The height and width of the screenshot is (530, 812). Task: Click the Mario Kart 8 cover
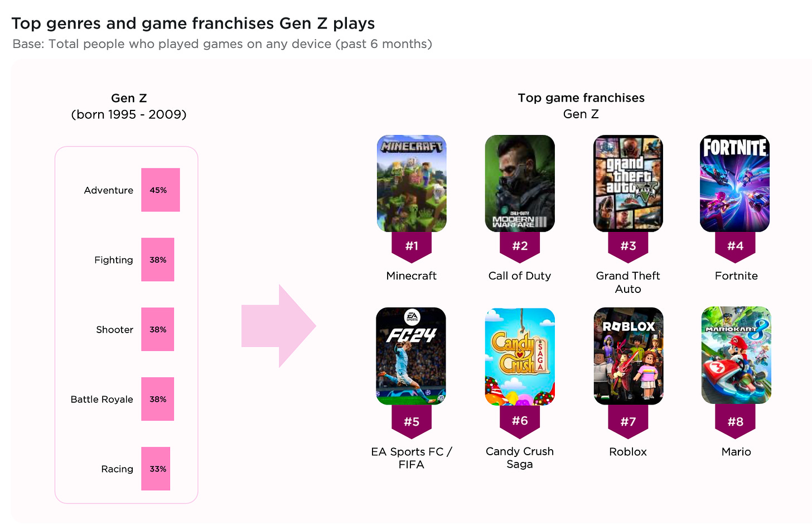click(x=736, y=355)
